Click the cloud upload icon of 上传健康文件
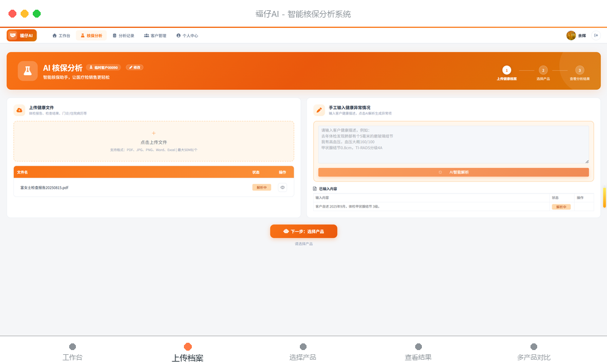Image resolution: width=607 pixels, height=364 pixels. (19, 110)
